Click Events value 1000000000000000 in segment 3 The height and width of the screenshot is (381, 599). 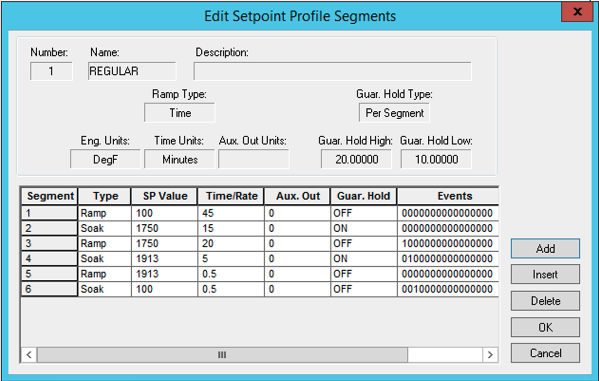coord(448,243)
